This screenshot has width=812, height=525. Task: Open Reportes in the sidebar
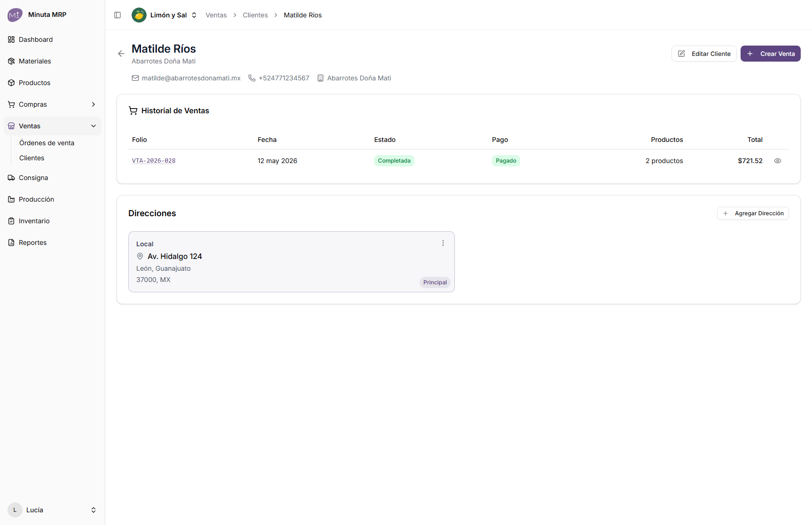pyautogui.click(x=52, y=243)
